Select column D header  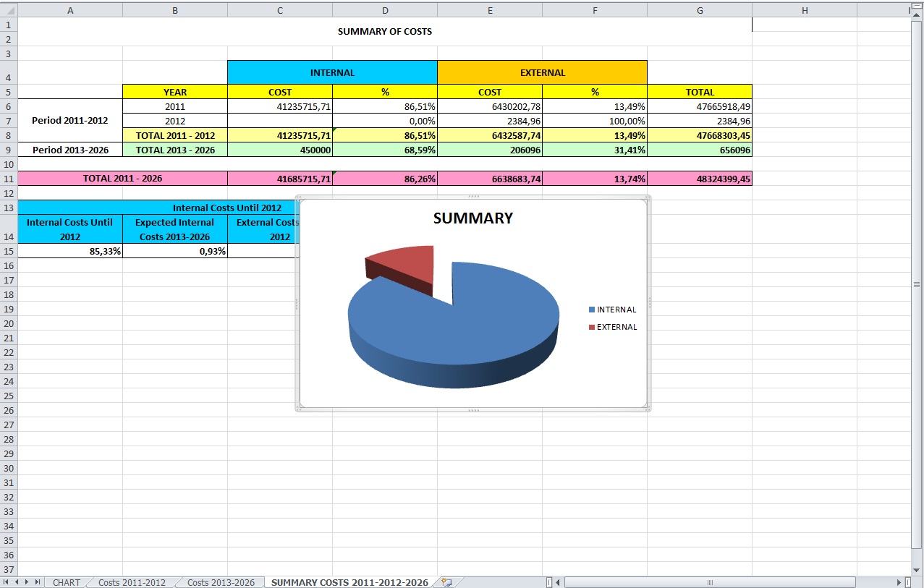pos(385,10)
